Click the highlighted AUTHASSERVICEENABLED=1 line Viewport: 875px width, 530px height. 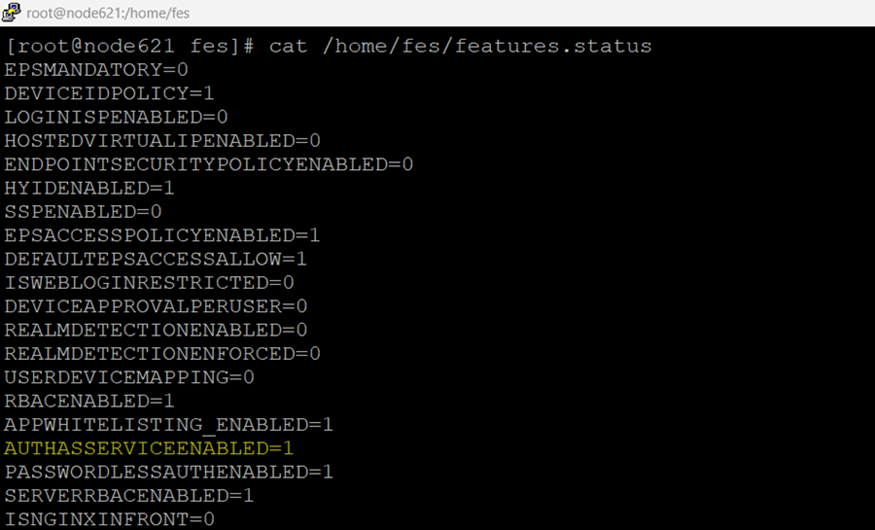(149, 448)
